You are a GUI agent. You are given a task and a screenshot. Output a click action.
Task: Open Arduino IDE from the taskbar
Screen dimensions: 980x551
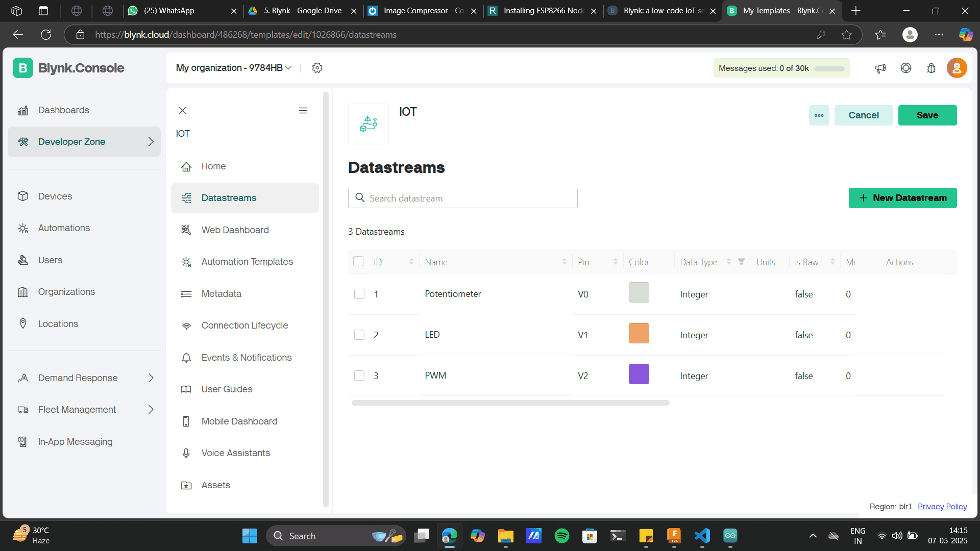pyautogui.click(x=730, y=536)
